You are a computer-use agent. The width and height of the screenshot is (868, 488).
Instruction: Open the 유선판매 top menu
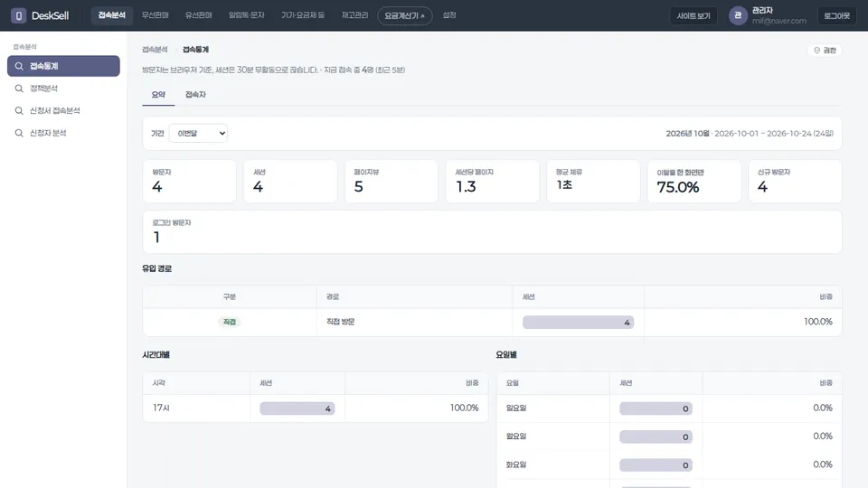point(198,15)
